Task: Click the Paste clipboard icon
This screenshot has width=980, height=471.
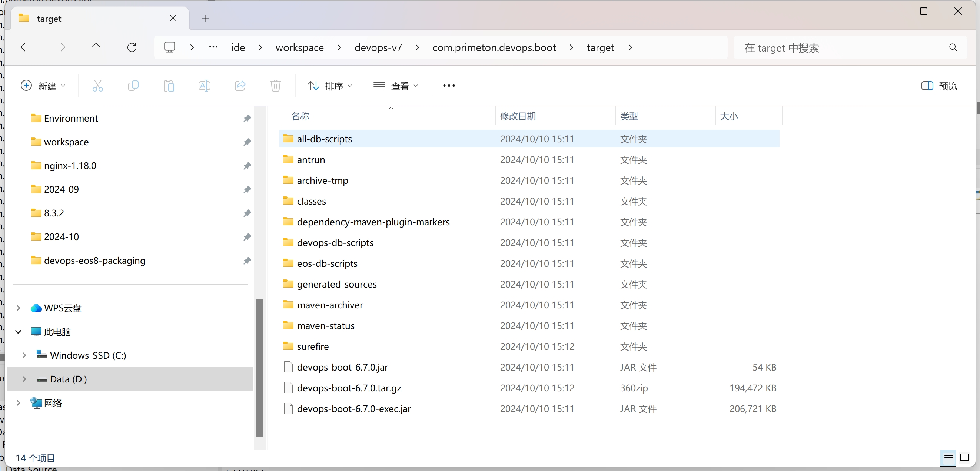Action: click(169, 86)
